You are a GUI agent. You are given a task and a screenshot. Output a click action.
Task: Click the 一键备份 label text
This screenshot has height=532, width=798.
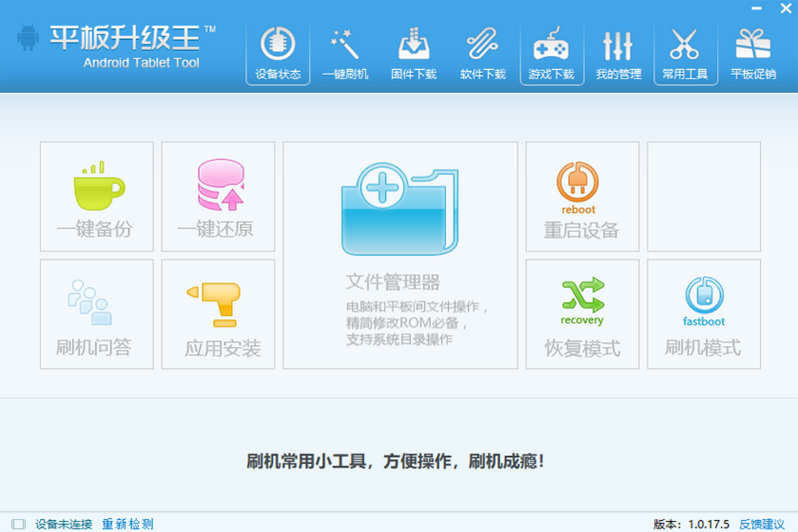[94, 229]
